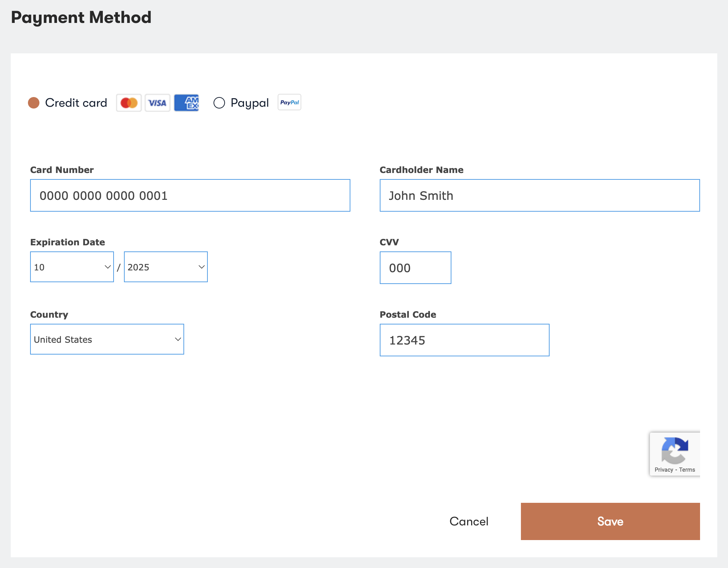728x568 pixels.
Task: Click the Cancel button
Action: pos(469,521)
